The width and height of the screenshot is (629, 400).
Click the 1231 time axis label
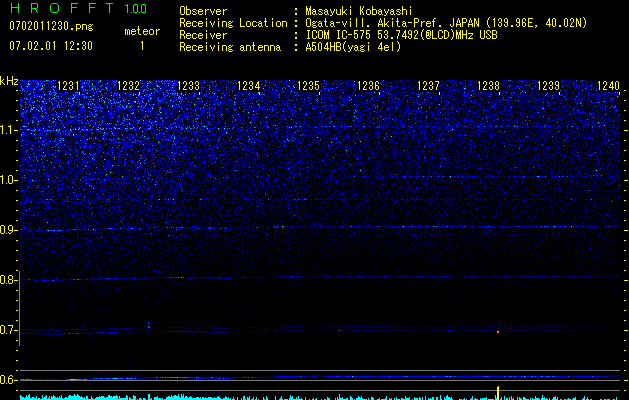pos(68,86)
